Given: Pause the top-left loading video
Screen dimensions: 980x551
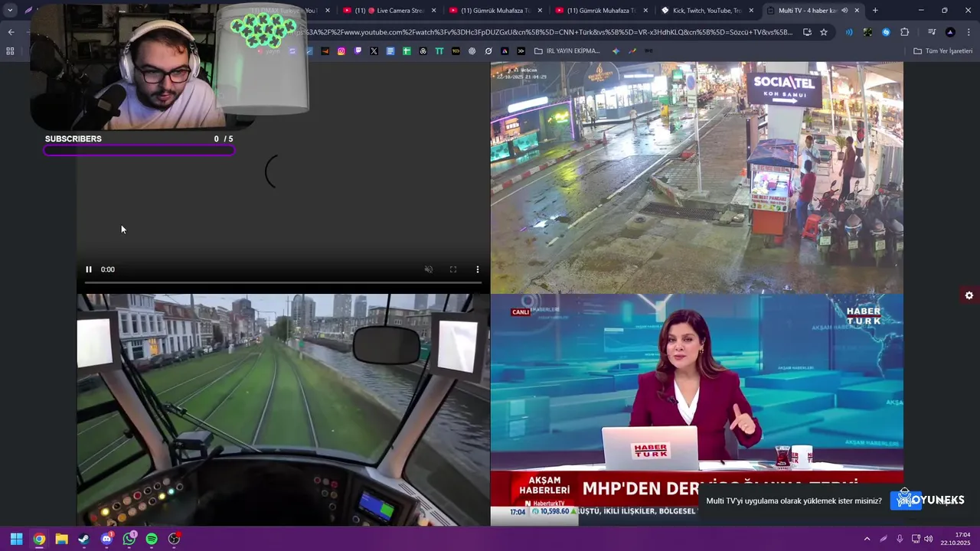Looking at the screenshot, I should (x=89, y=269).
